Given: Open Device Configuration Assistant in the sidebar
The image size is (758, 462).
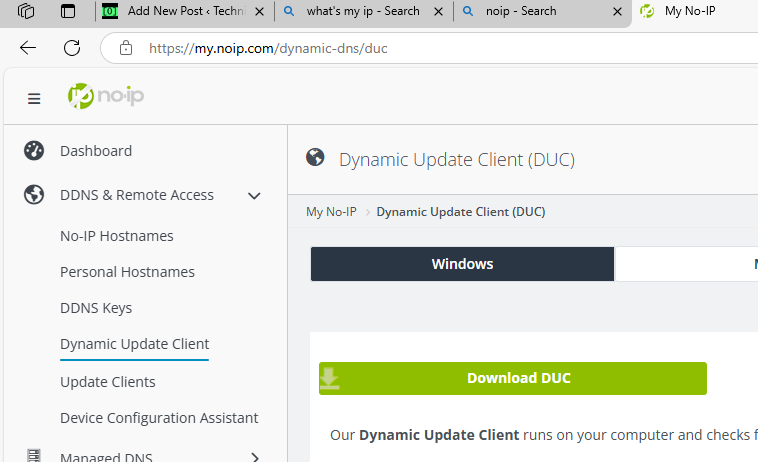Looking at the screenshot, I should (159, 418).
